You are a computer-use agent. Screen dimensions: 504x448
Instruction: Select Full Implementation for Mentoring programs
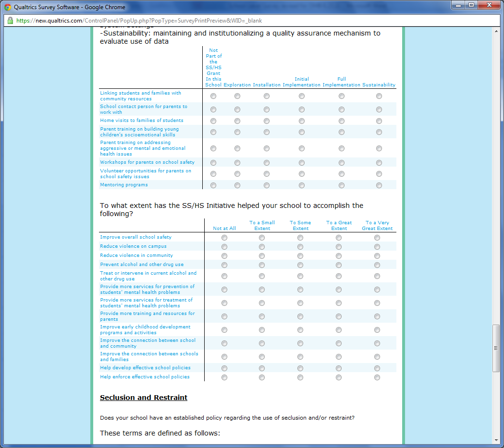341,185
